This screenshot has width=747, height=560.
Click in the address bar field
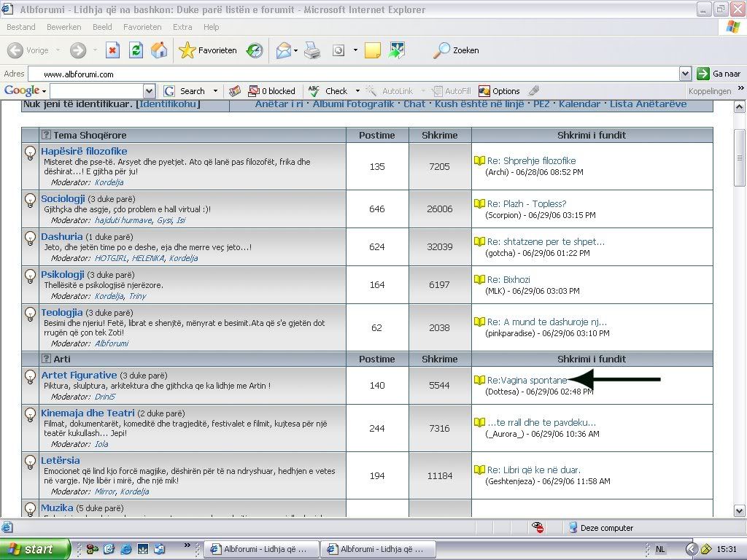(354, 74)
